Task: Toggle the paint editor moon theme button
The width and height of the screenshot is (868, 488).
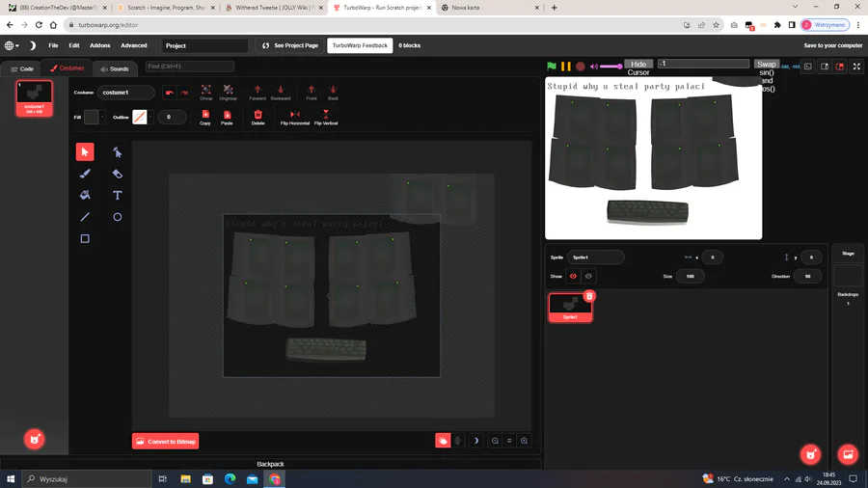Action: (475, 441)
